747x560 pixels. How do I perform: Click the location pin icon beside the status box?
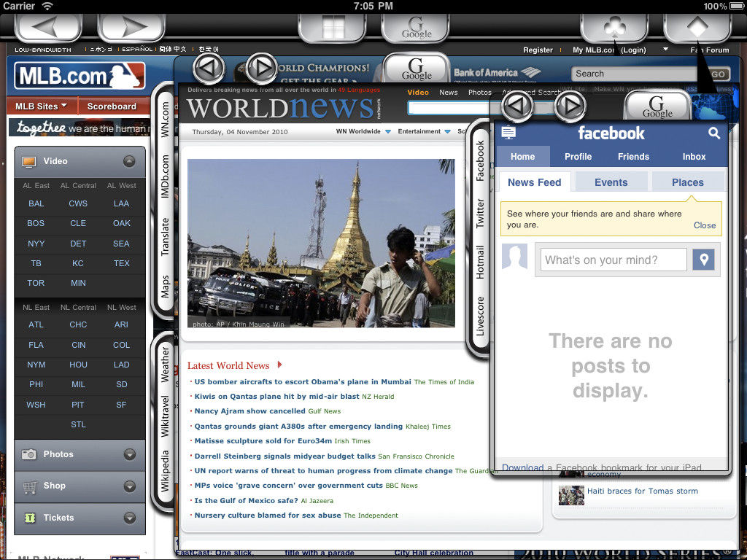point(704,260)
